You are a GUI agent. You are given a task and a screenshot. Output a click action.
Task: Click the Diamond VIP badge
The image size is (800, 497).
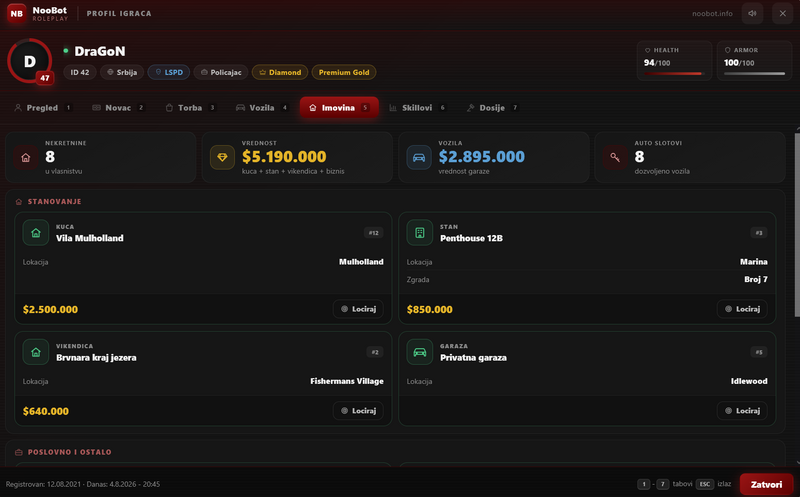[x=280, y=72]
